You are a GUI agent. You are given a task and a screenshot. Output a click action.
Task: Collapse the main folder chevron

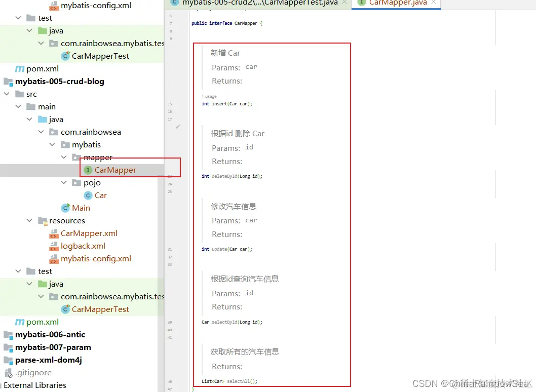coord(18,106)
